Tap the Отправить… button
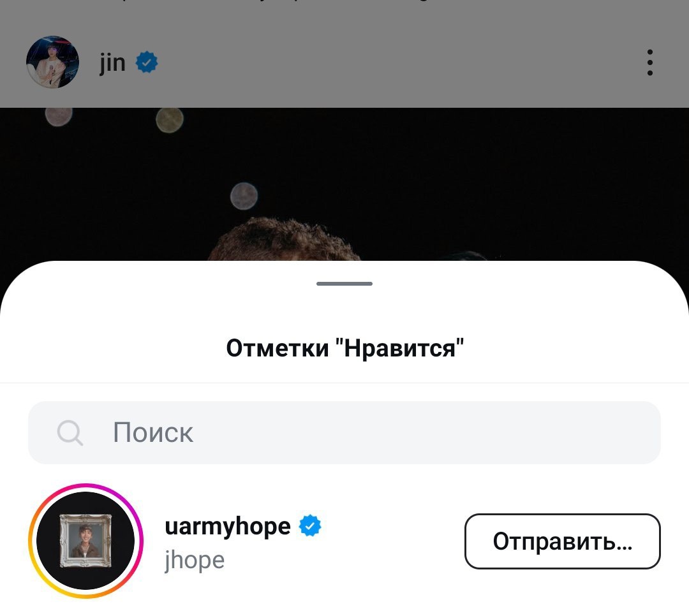Image resolution: width=689 pixels, height=616 pixels. pyautogui.click(x=563, y=541)
